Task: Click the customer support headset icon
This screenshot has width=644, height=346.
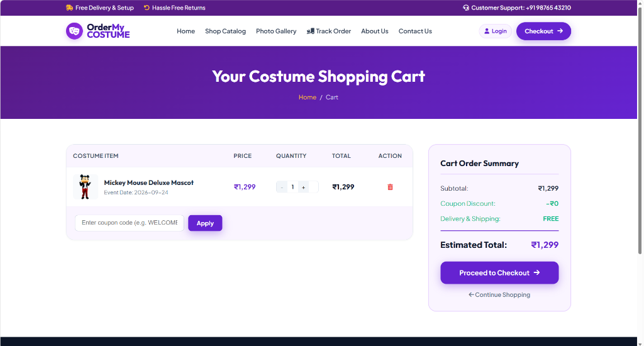Action: 466,8
